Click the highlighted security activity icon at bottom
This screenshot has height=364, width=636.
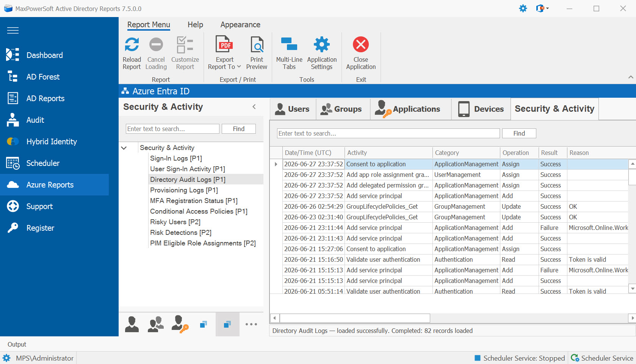pos(227,324)
